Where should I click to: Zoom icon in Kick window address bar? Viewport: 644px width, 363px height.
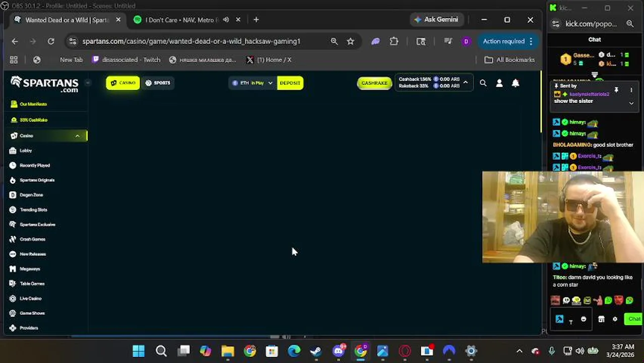pos(630,24)
